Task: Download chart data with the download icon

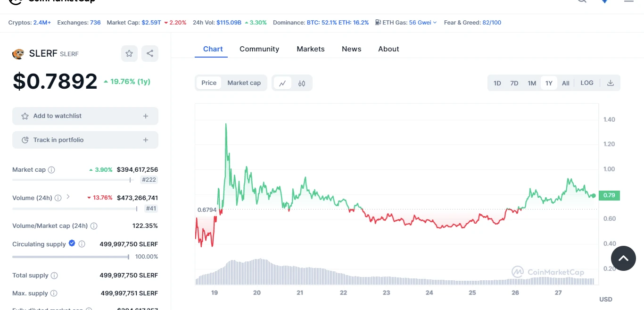Action: [611, 83]
